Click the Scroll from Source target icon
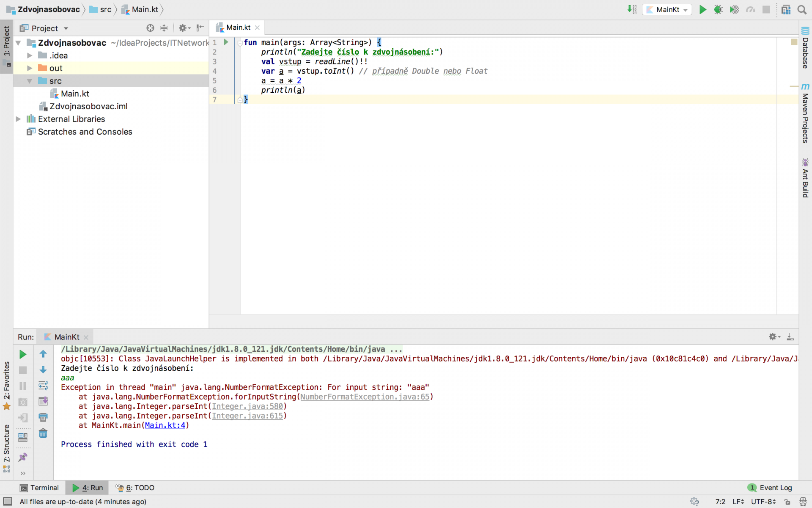The height and width of the screenshot is (508, 812). (150, 28)
